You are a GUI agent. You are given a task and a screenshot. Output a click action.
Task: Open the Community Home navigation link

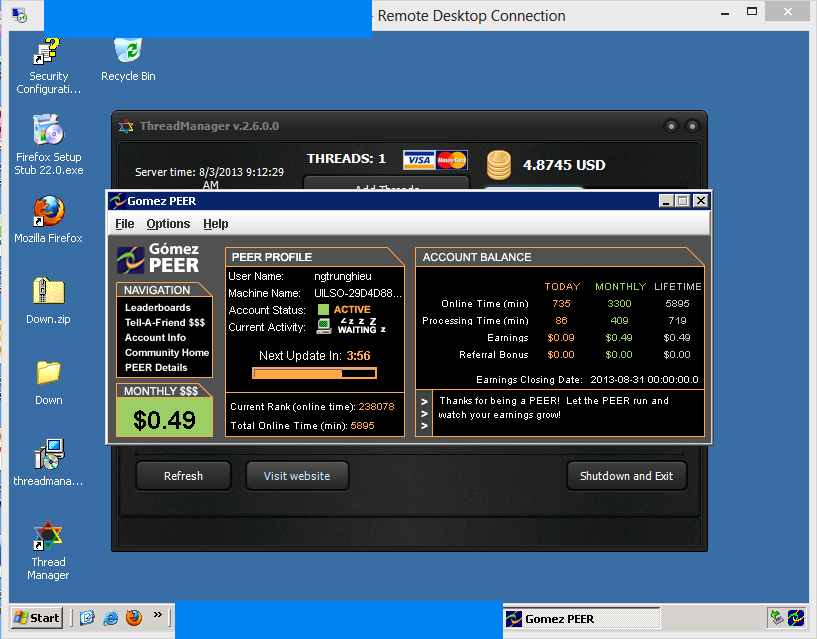(167, 352)
